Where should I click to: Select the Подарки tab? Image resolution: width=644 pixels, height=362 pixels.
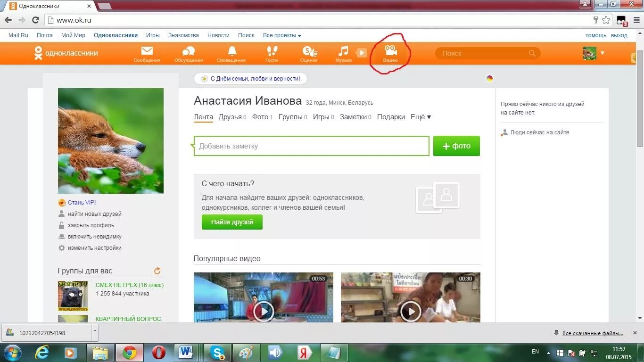391,117
